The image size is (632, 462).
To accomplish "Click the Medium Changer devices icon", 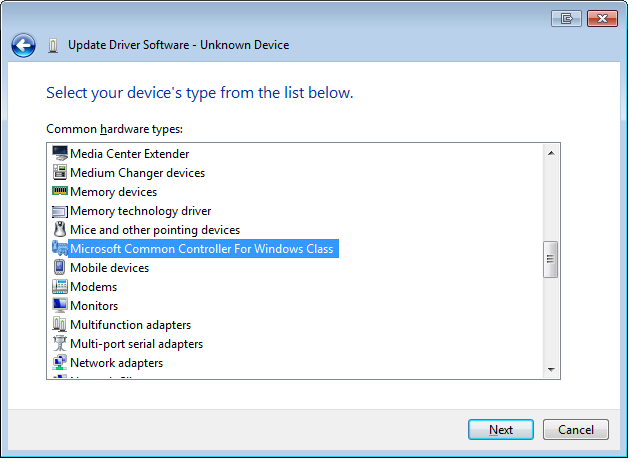I will [x=60, y=173].
